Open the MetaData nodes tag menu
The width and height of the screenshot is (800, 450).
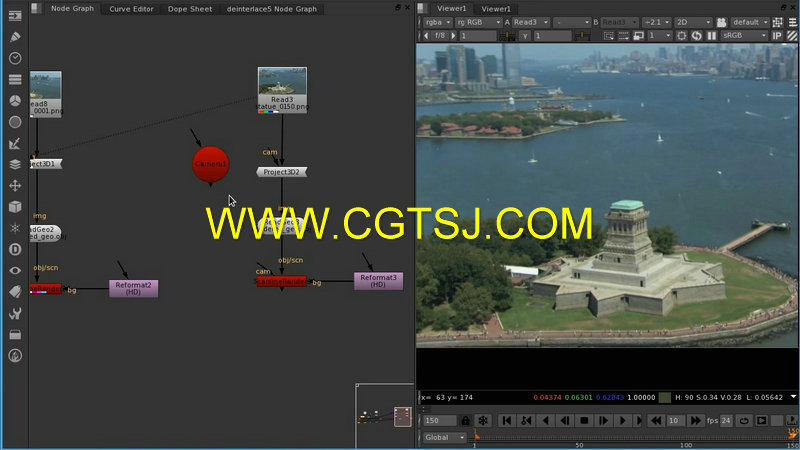pos(15,292)
